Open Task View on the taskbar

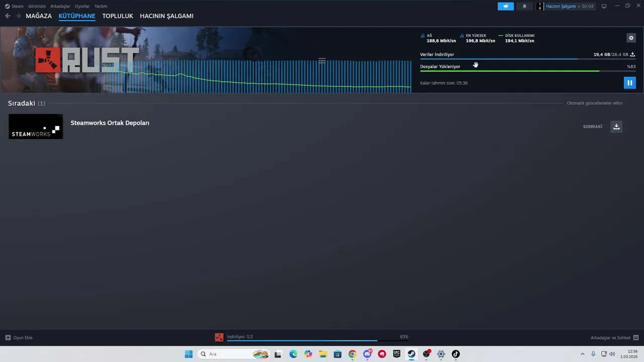pos(278,354)
